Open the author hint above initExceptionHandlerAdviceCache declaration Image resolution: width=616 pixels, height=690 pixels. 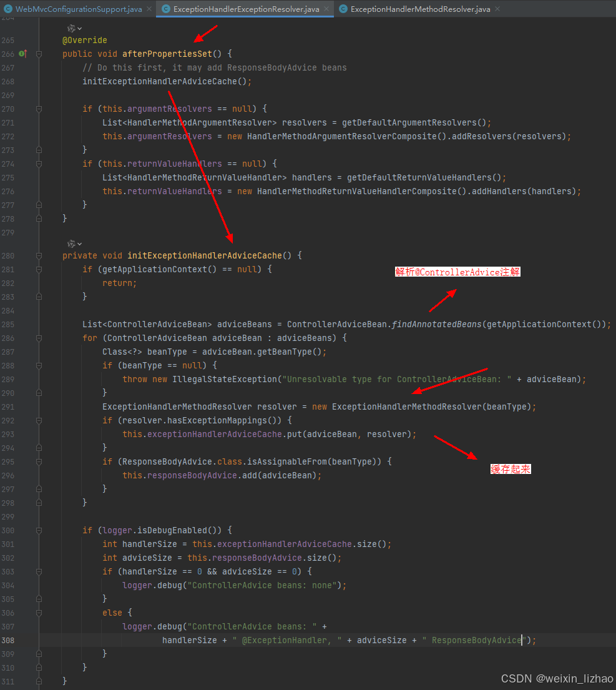click(x=74, y=244)
